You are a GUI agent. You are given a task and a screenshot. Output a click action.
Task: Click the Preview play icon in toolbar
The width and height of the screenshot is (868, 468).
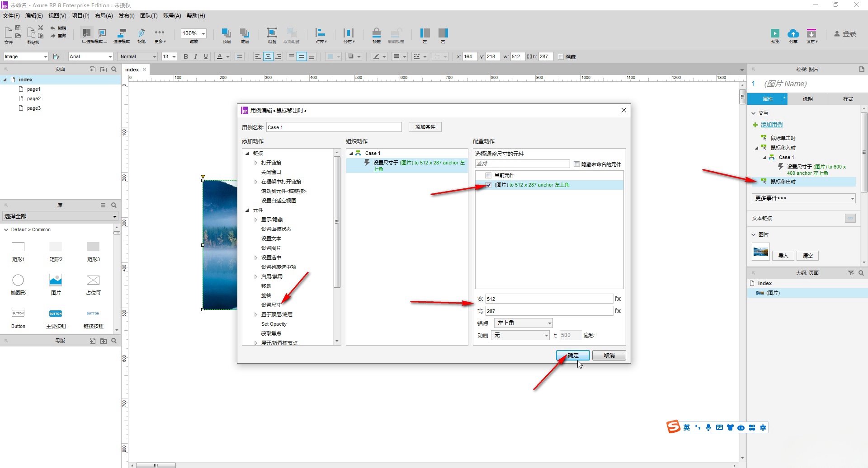(x=775, y=33)
